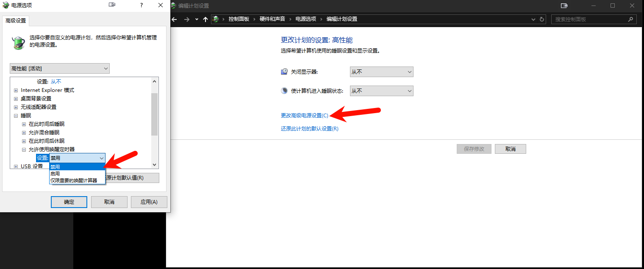644x269 pixels.
Task: Click the 关闭显示器 monitor icon
Action: 284,72
